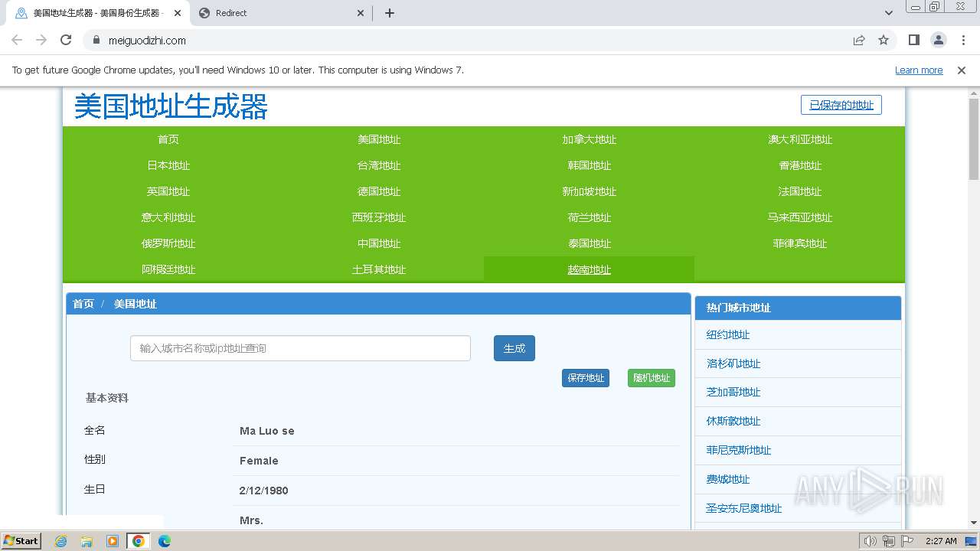This screenshot has height=551, width=980.
Task: Open 圣安东尼奥地址 in popular cities
Action: point(744,508)
